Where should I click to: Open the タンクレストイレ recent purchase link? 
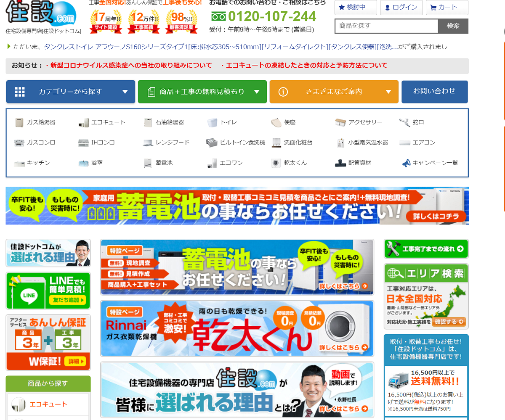221,47
